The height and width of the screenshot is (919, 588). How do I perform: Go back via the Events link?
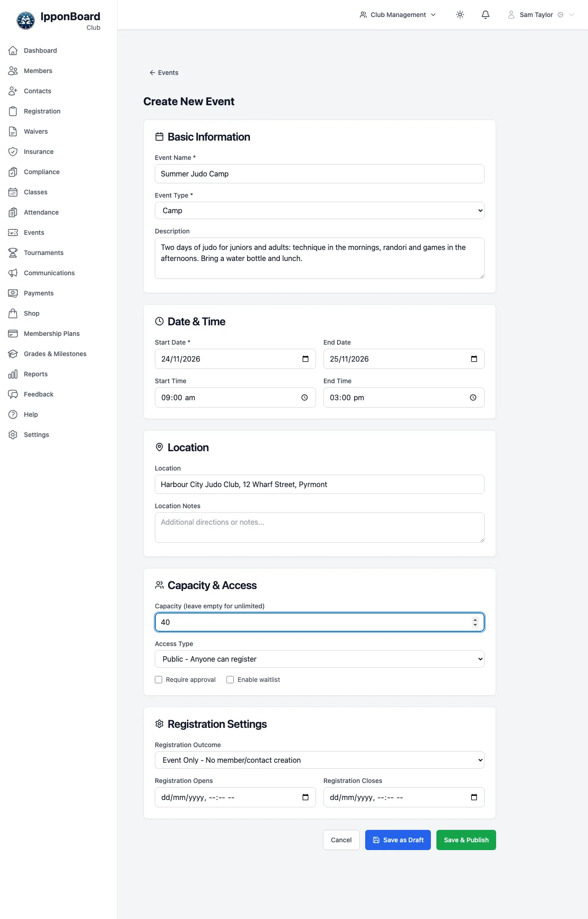click(164, 73)
